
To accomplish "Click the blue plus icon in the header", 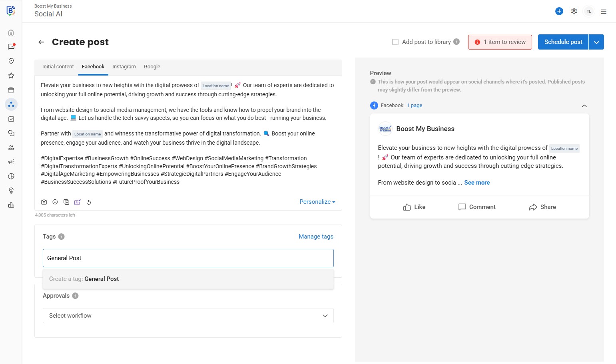I will (559, 11).
